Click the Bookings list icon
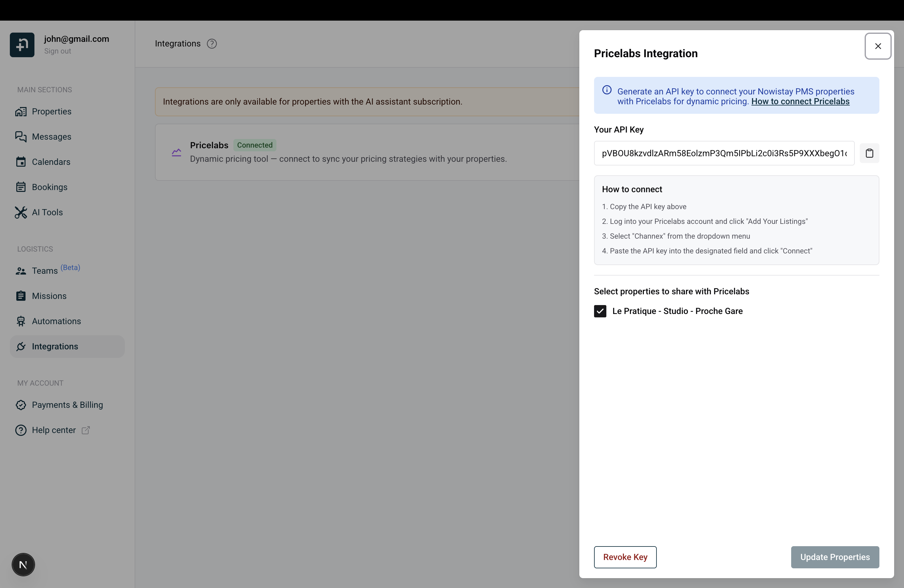Image resolution: width=904 pixels, height=588 pixels. tap(21, 187)
